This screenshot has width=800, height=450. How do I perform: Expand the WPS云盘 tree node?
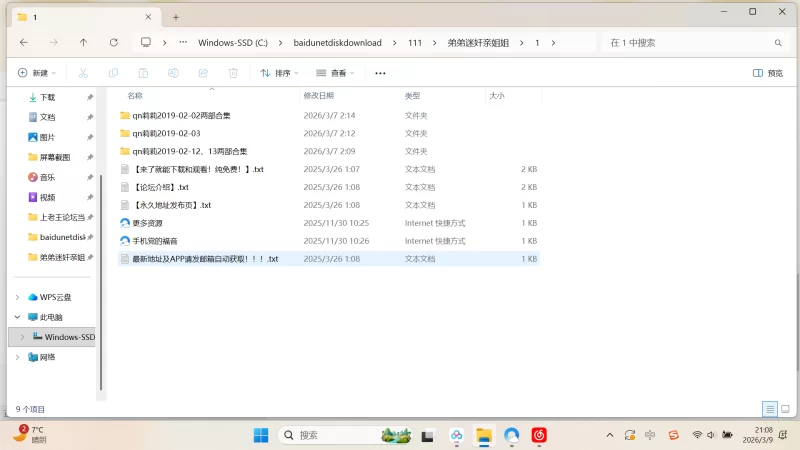(x=17, y=297)
